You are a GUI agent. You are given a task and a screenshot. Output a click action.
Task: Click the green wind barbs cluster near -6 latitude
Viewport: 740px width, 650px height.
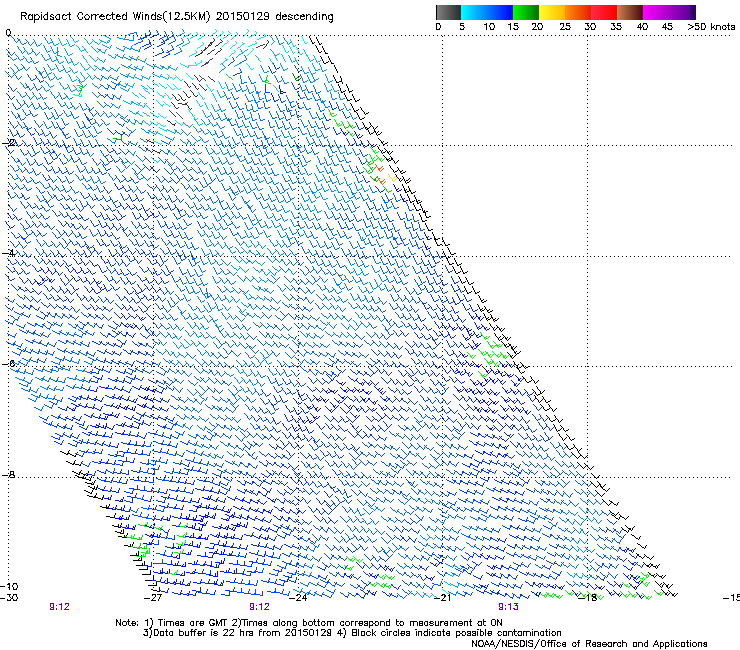click(488, 353)
